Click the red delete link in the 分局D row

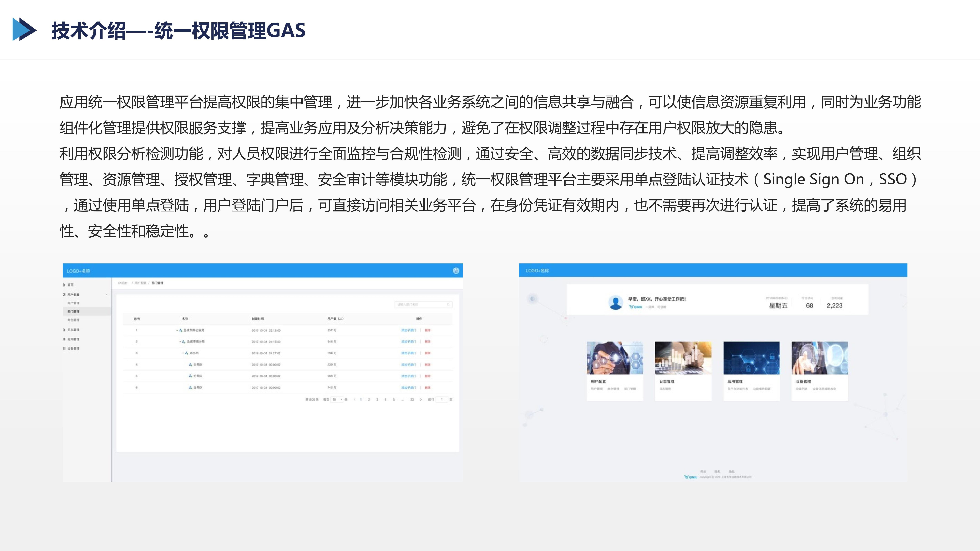(428, 387)
